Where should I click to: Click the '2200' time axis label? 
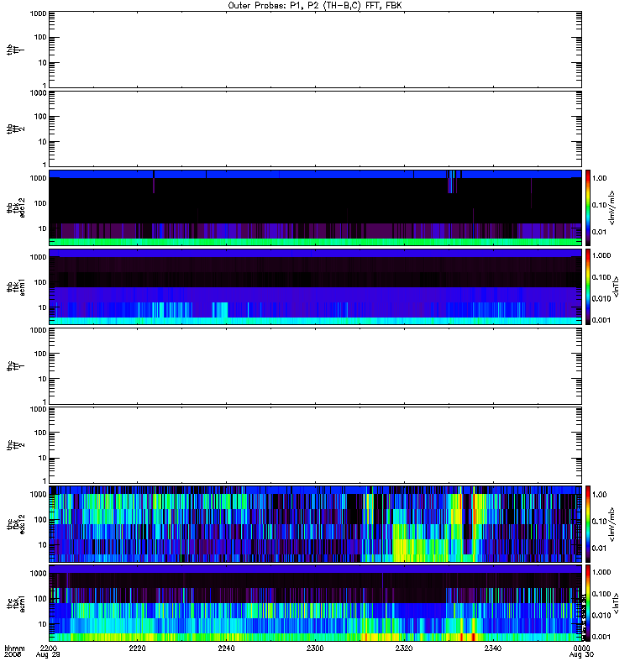coord(48,648)
